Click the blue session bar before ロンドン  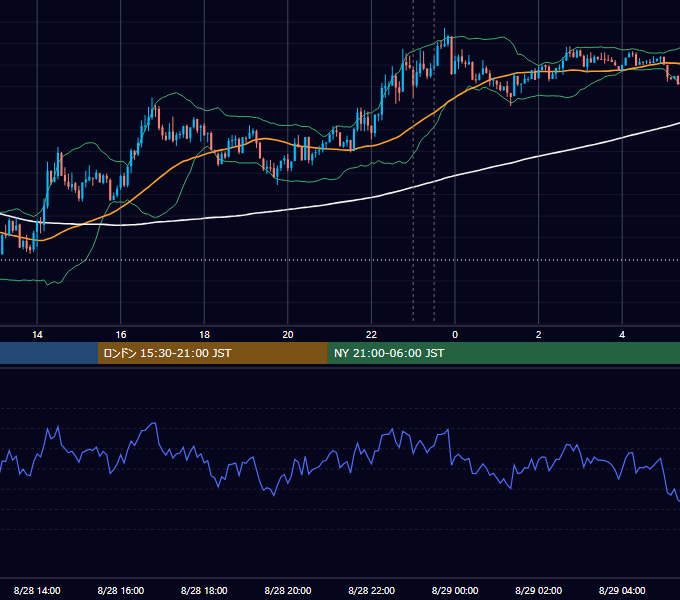point(49,353)
